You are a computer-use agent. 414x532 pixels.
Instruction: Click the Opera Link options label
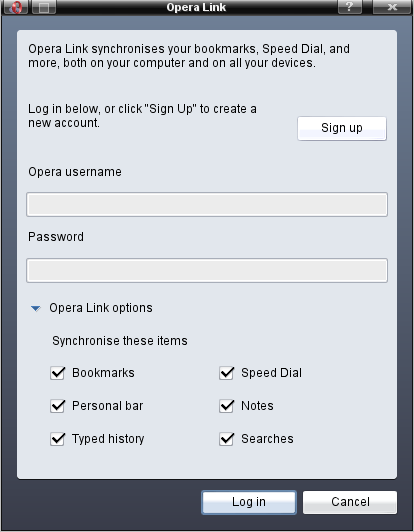[101, 308]
